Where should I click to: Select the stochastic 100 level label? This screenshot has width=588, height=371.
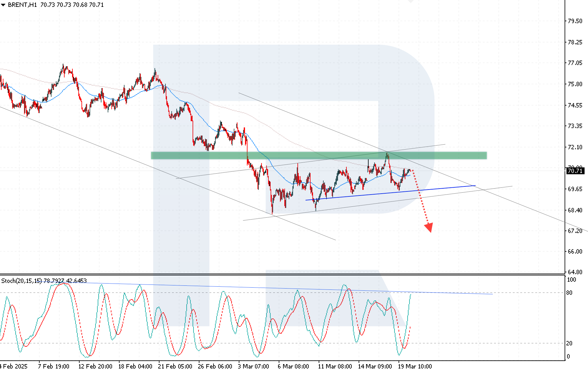click(571, 280)
